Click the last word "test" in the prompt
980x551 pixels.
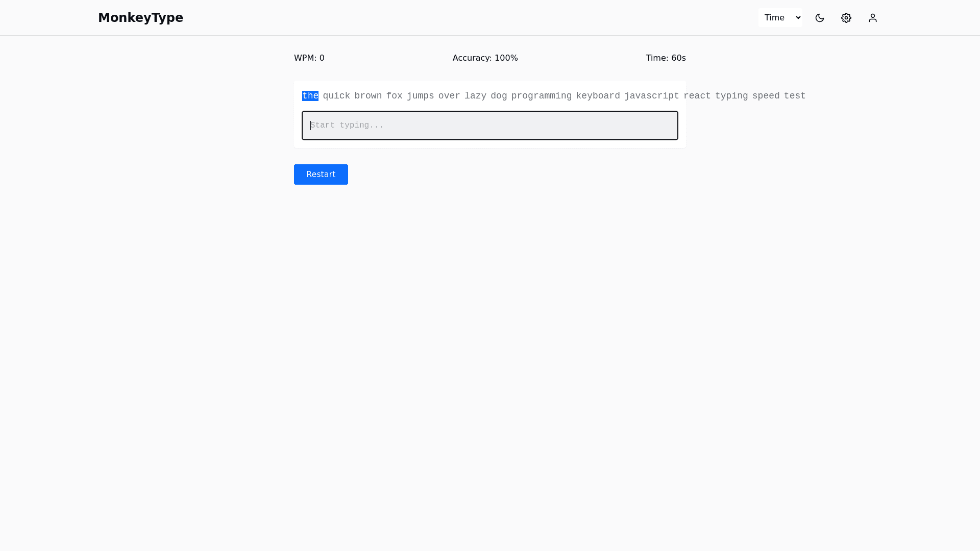(794, 96)
